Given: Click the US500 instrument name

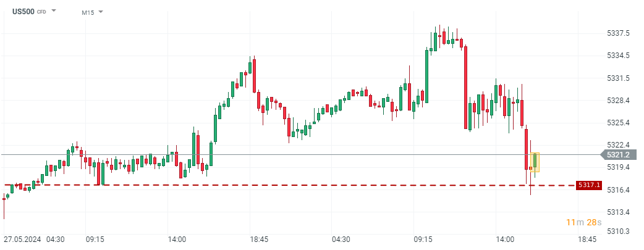Looking at the screenshot, I should tap(23, 11).
